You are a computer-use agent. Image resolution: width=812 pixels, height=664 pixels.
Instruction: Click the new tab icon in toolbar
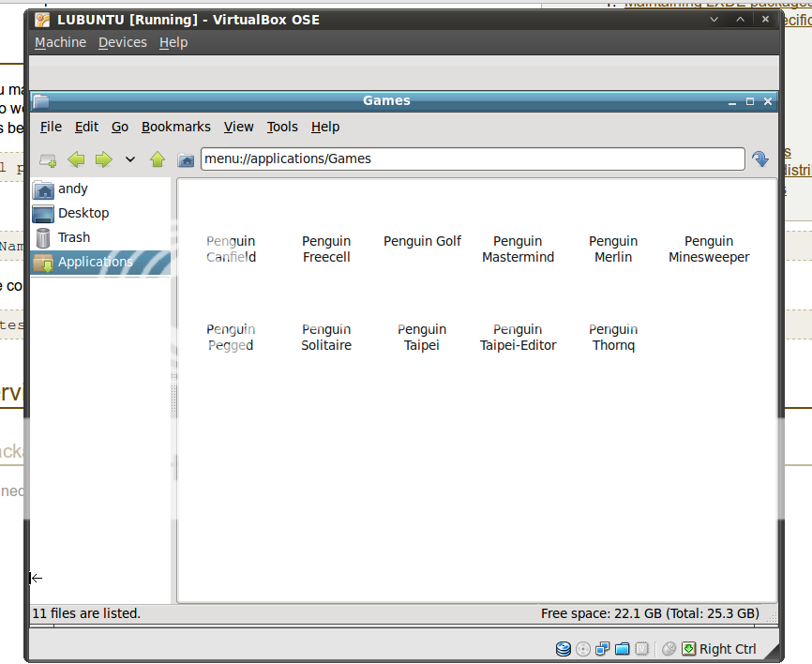click(48, 160)
